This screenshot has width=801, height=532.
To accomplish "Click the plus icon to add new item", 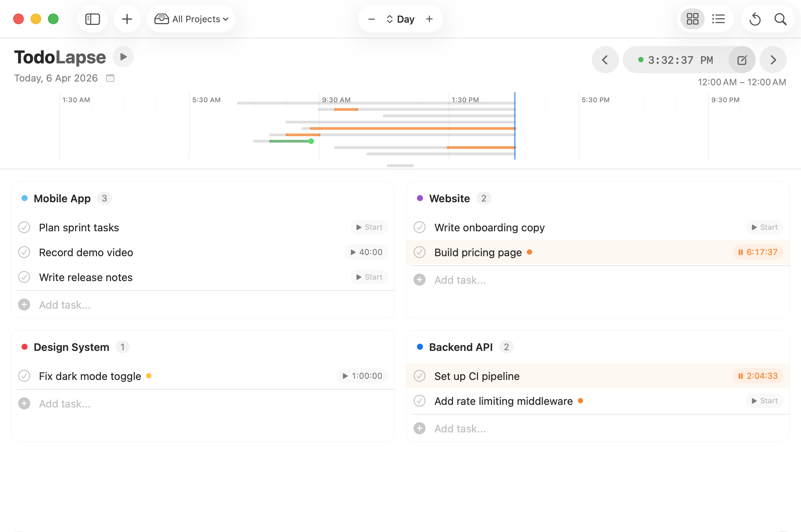I will [x=127, y=19].
